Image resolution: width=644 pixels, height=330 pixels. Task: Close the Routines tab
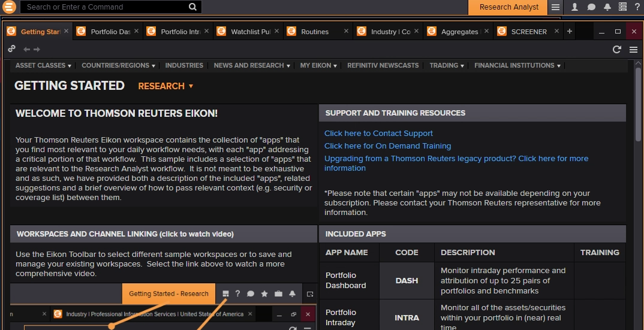coord(347,31)
